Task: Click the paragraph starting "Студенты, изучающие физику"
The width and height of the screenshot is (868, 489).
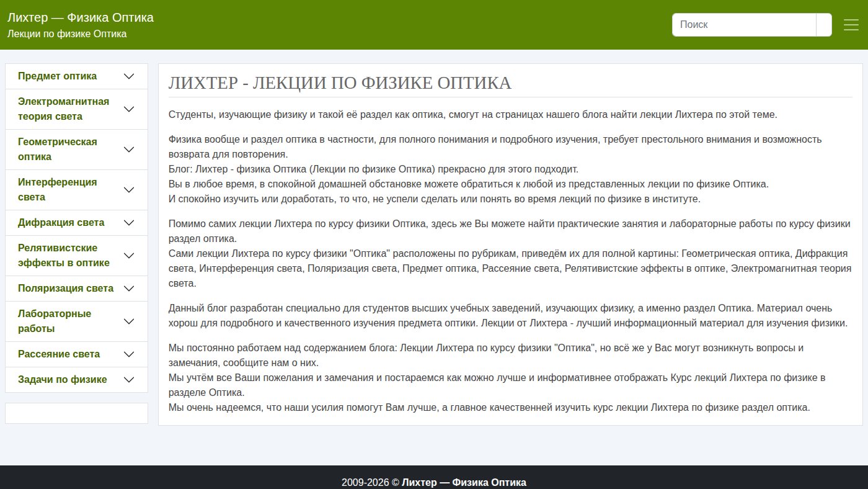Action: click(472, 114)
